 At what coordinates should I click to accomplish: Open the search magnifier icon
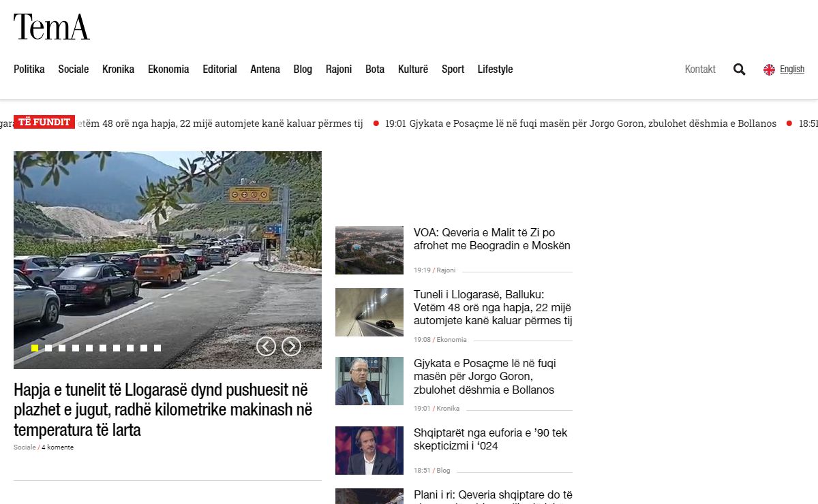pos(739,69)
